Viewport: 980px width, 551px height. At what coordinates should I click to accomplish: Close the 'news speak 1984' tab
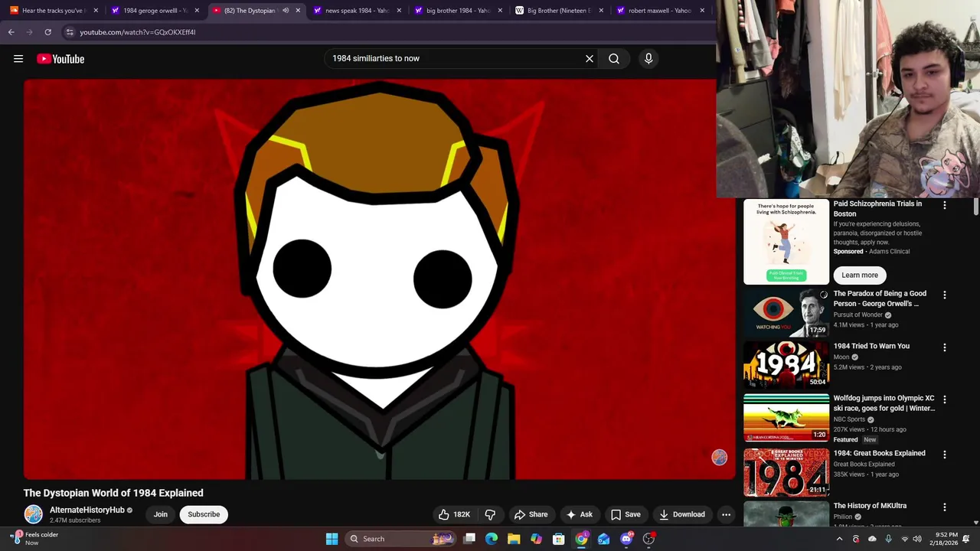click(x=399, y=11)
